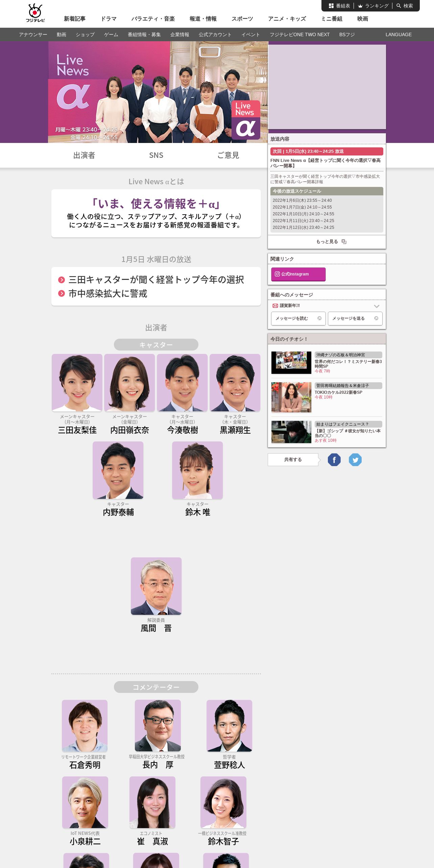Screen dimensions: 434x868
Task: Click 石倉秀明 commentator photo
Action: (85, 726)
